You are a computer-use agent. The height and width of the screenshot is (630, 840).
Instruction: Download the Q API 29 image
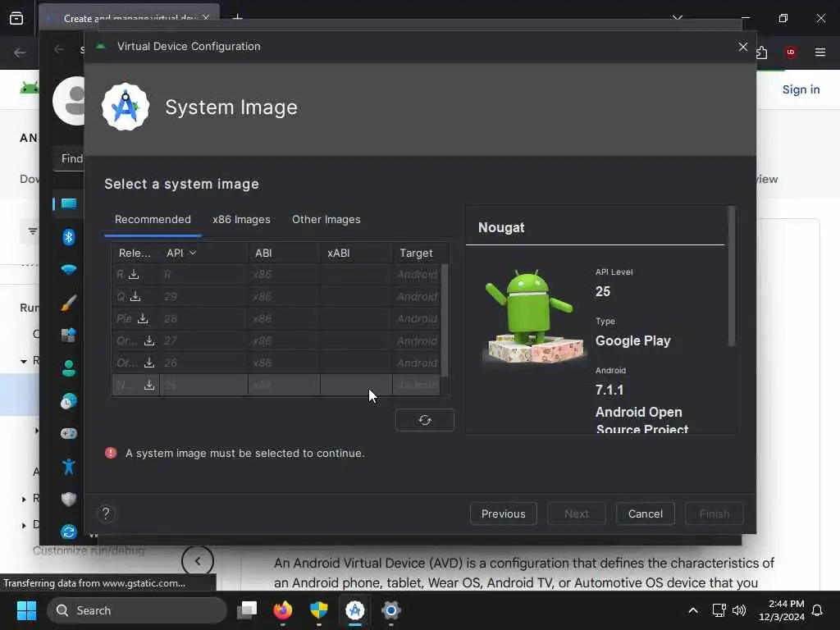pyautogui.click(x=135, y=296)
